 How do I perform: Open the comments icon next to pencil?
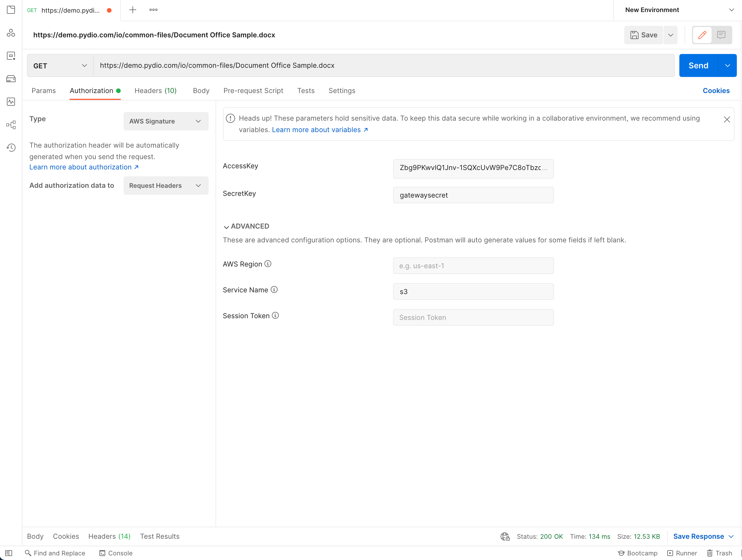tap(721, 35)
